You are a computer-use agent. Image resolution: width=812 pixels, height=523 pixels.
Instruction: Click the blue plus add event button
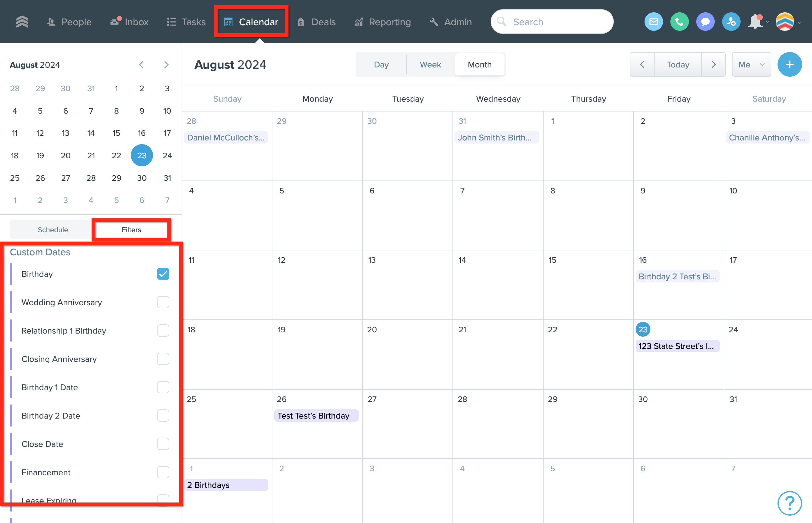click(x=789, y=64)
